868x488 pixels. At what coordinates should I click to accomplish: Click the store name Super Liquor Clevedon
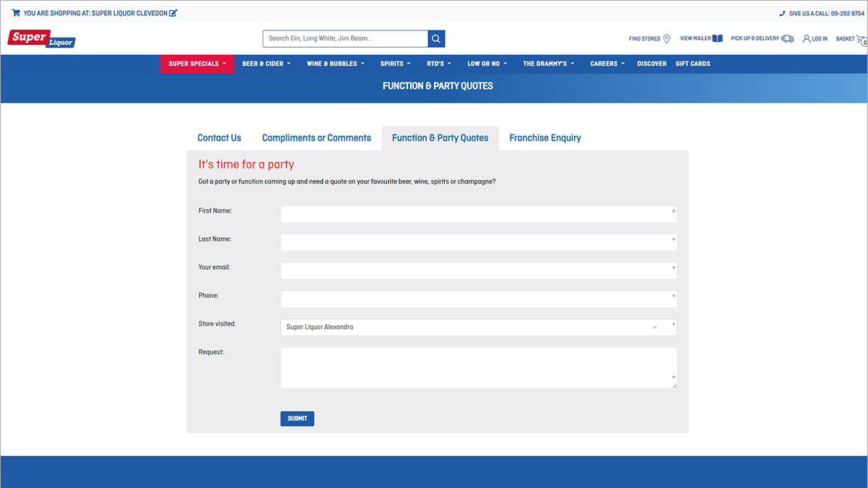point(129,13)
